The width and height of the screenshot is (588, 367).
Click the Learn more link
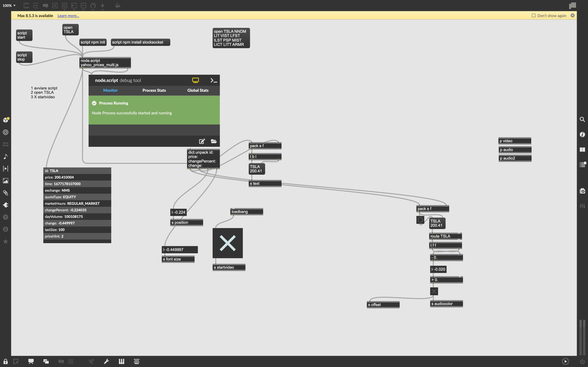point(68,16)
